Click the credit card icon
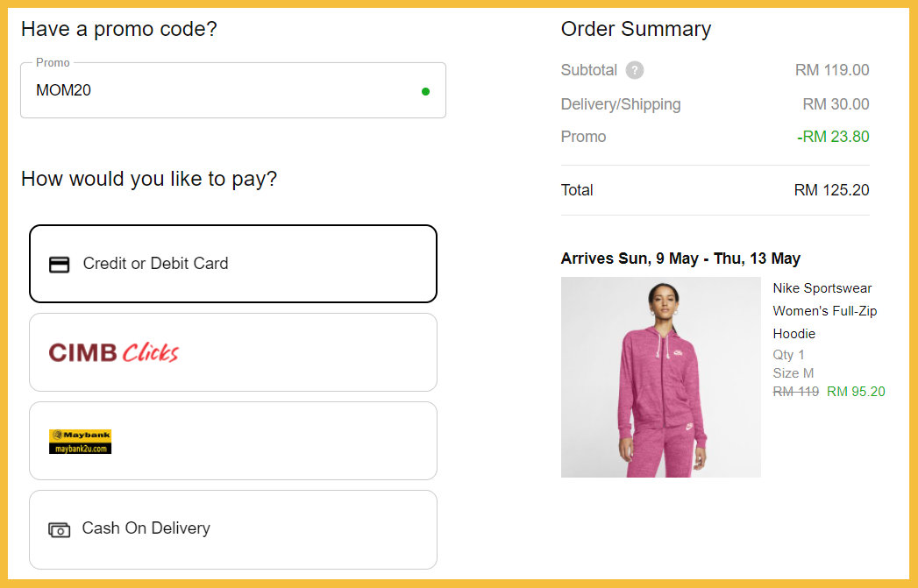This screenshot has width=918, height=588. pyautogui.click(x=59, y=265)
